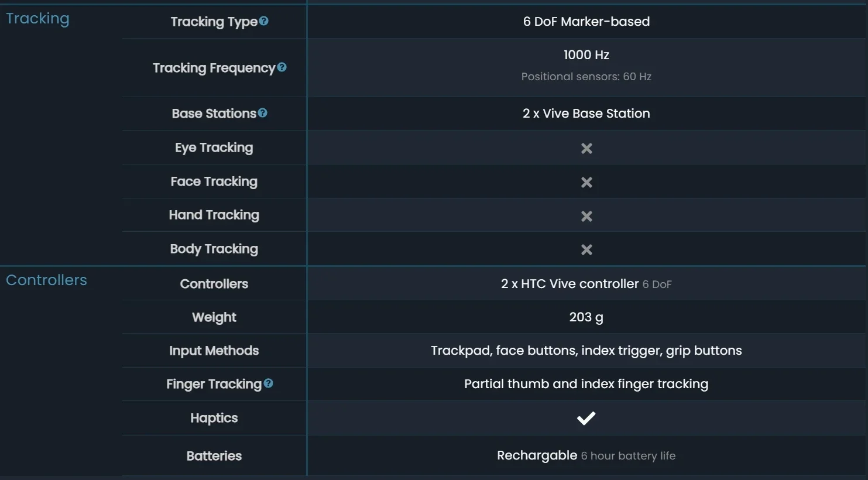The image size is (868, 480).
Task: Click Finger Tracking question mark icon
Action: [x=268, y=383]
